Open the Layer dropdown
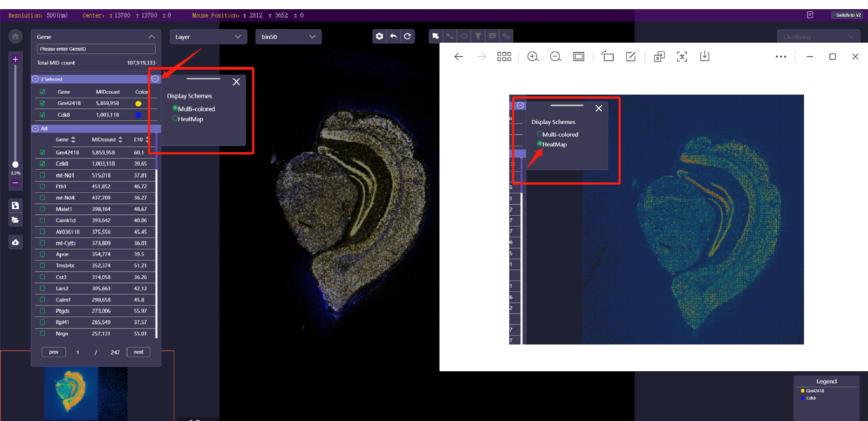The height and width of the screenshot is (421, 868). point(208,37)
